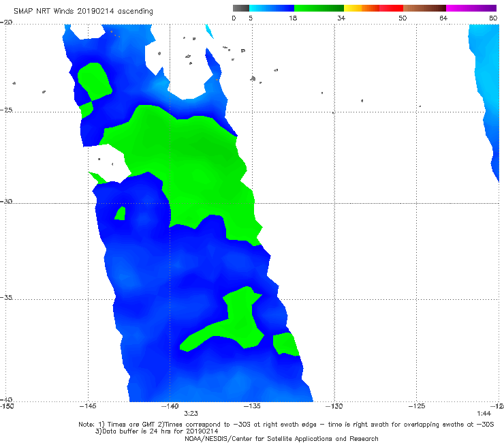Click the longitude axis label '-145'
This screenshot has width=504, height=443.
[88, 406]
